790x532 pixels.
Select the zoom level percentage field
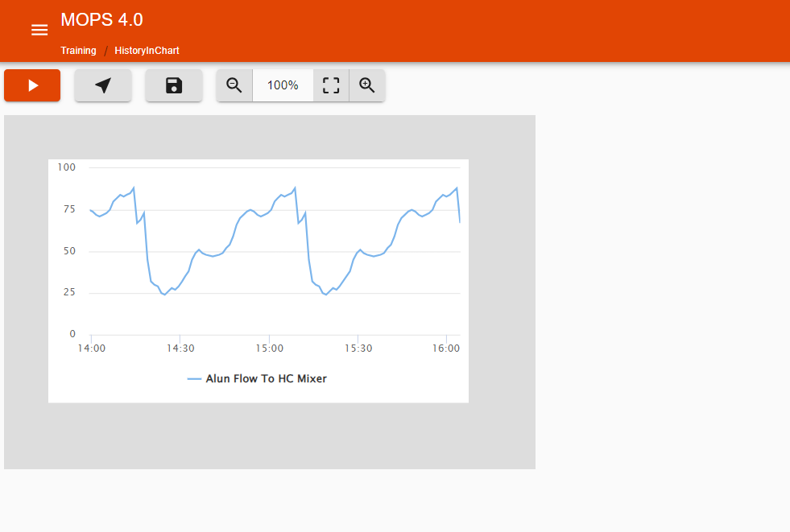[283, 85]
